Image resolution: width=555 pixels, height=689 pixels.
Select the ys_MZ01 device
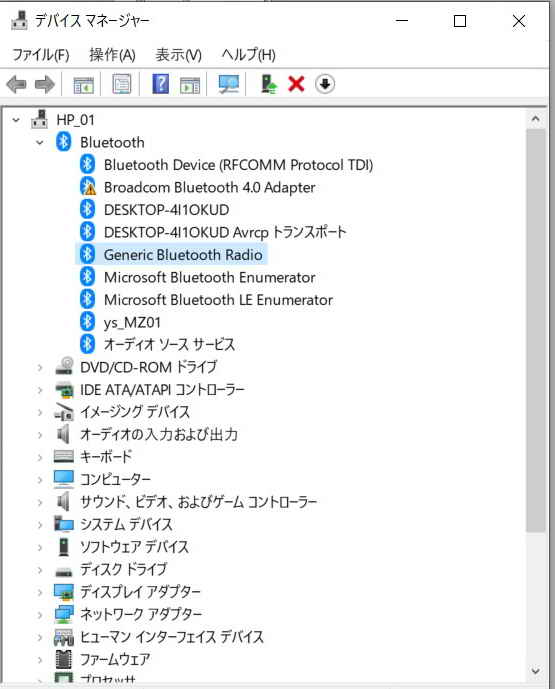click(x=132, y=323)
